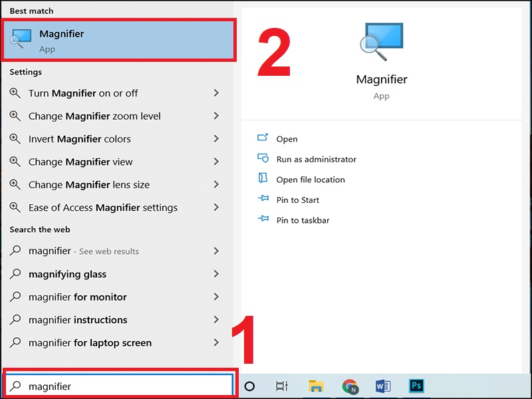Click Open file location option

point(311,180)
